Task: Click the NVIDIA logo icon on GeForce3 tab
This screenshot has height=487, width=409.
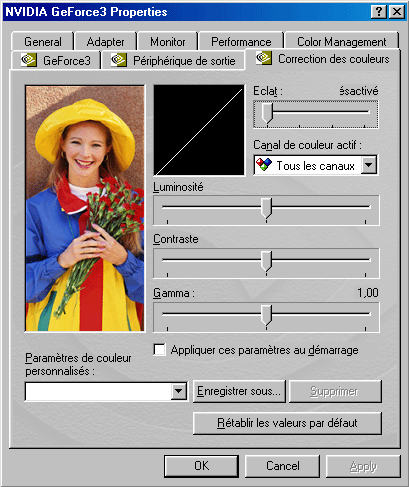Action: [29, 60]
